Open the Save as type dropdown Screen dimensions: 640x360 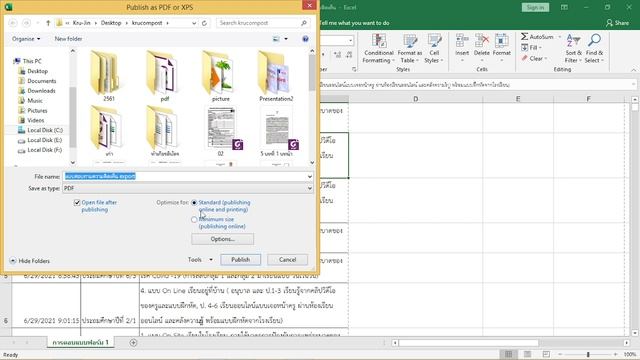309,188
